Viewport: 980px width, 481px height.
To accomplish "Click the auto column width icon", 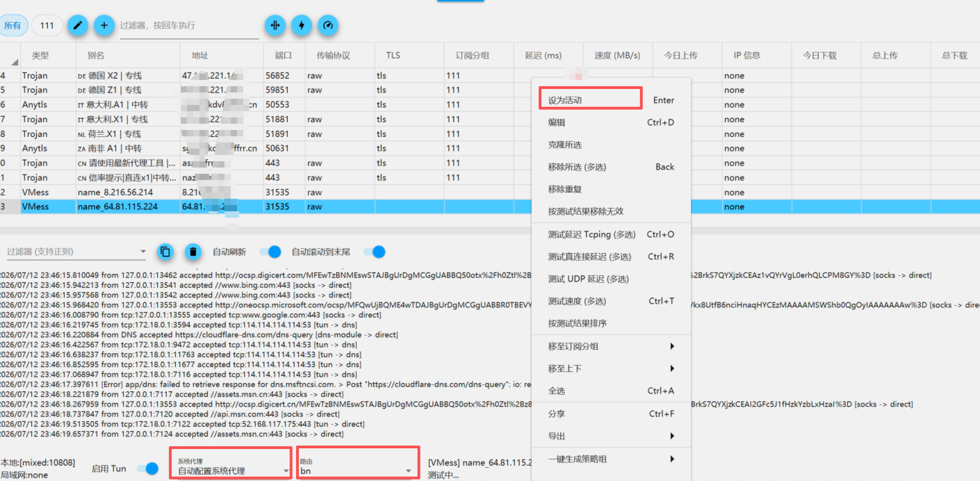I will (275, 25).
